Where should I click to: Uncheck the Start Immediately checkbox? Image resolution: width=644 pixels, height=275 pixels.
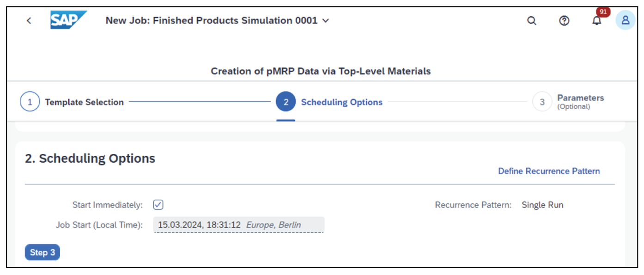[x=158, y=204]
